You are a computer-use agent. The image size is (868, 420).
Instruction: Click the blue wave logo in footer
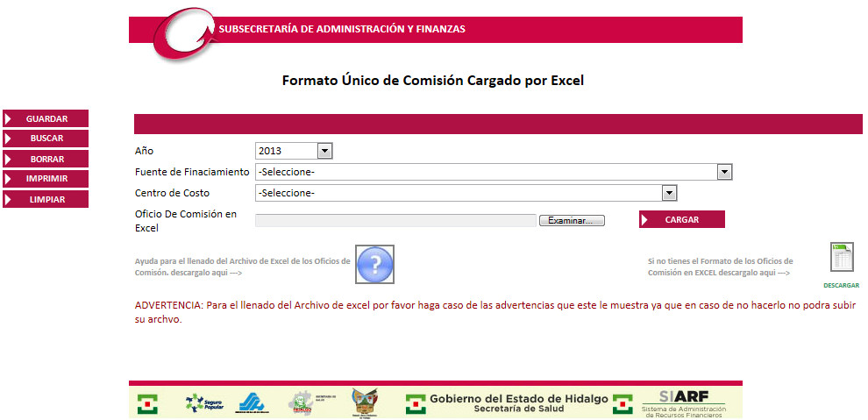[252, 403]
